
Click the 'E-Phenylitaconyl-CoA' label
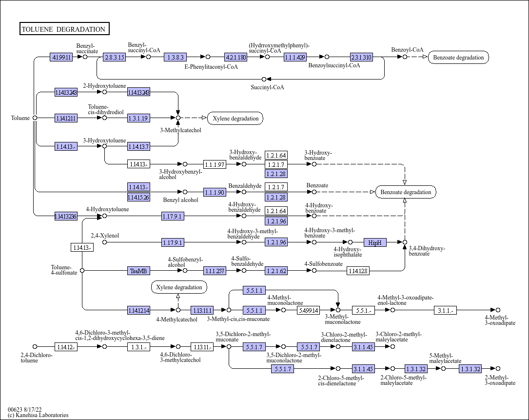point(211,67)
